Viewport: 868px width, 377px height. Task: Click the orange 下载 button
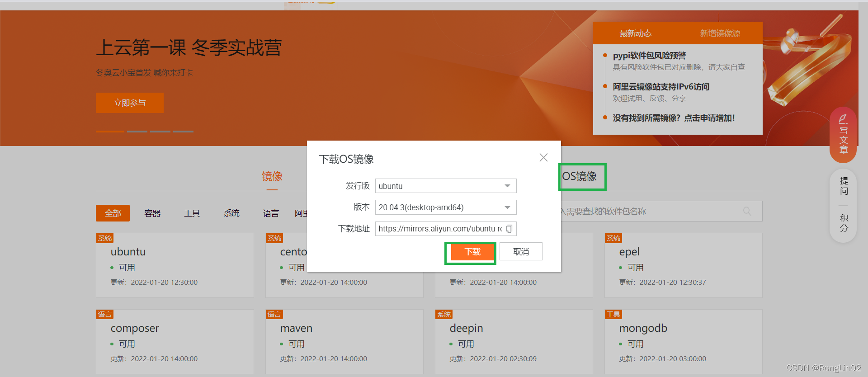[472, 252]
